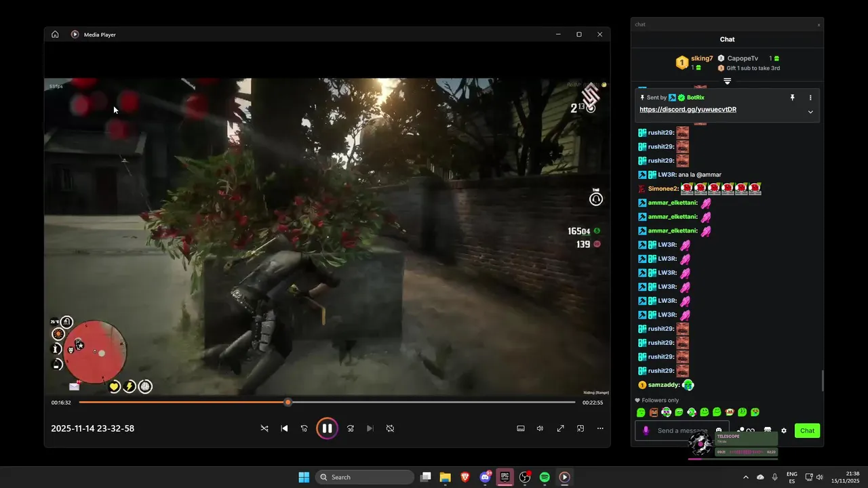Expand the pinned BotRix message

click(810, 112)
